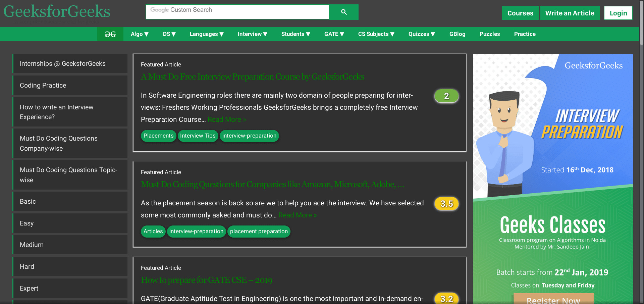Click the GeeksforGeeks site logo

(57, 12)
